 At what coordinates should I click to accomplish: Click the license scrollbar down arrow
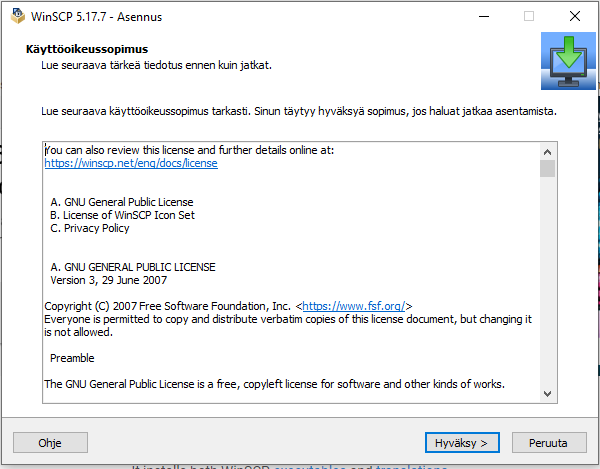click(547, 394)
